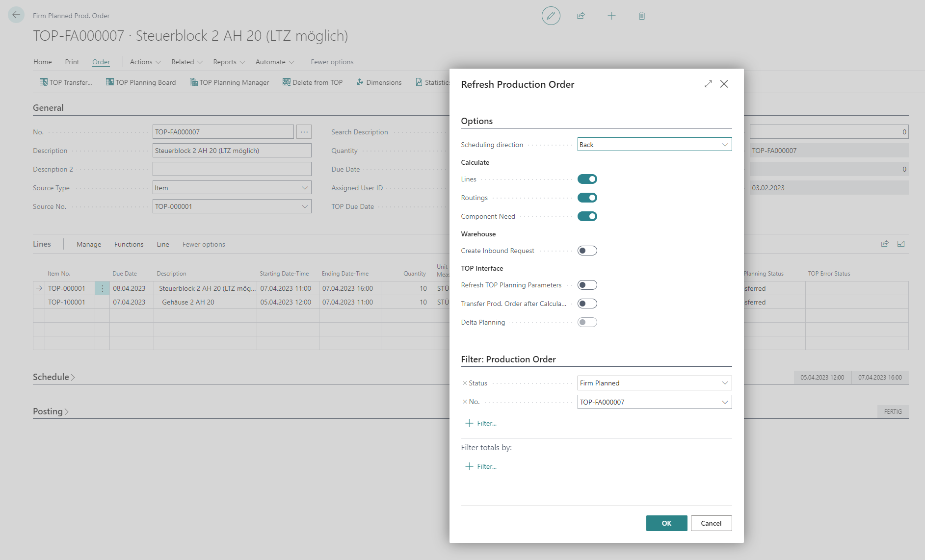Disable the Lines calculate toggle
The height and width of the screenshot is (560, 925).
(587, 179)
